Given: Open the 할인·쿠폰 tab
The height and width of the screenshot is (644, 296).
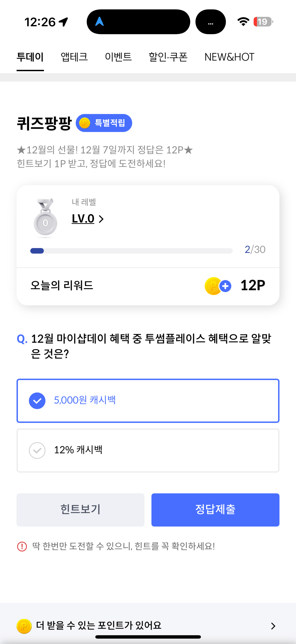Looking at the screenshot, I should click(168, 57).
